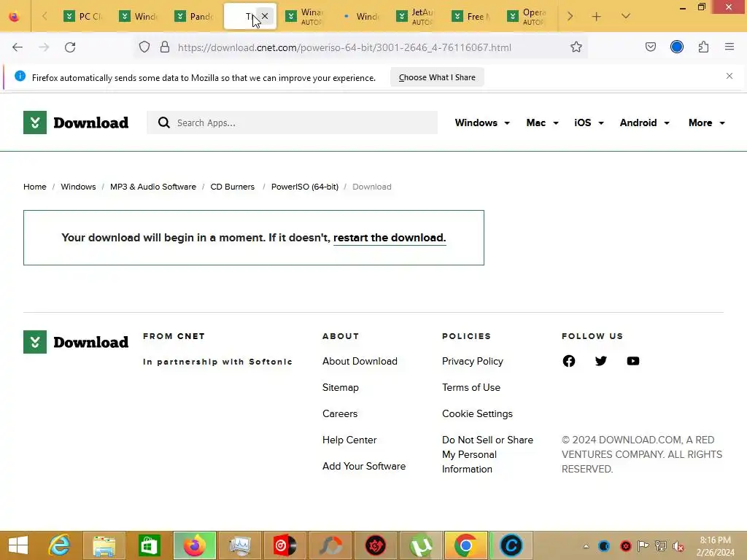Viewport: 747px width, 560px height.
Task: Open the Facebook follow icon
Action: (569, 361)
